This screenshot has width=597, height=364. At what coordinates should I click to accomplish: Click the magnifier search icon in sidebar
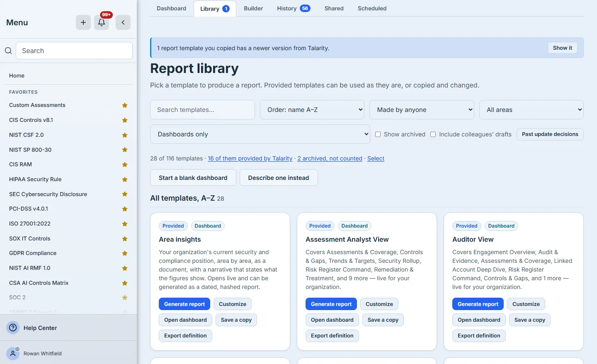pos(8,51)
